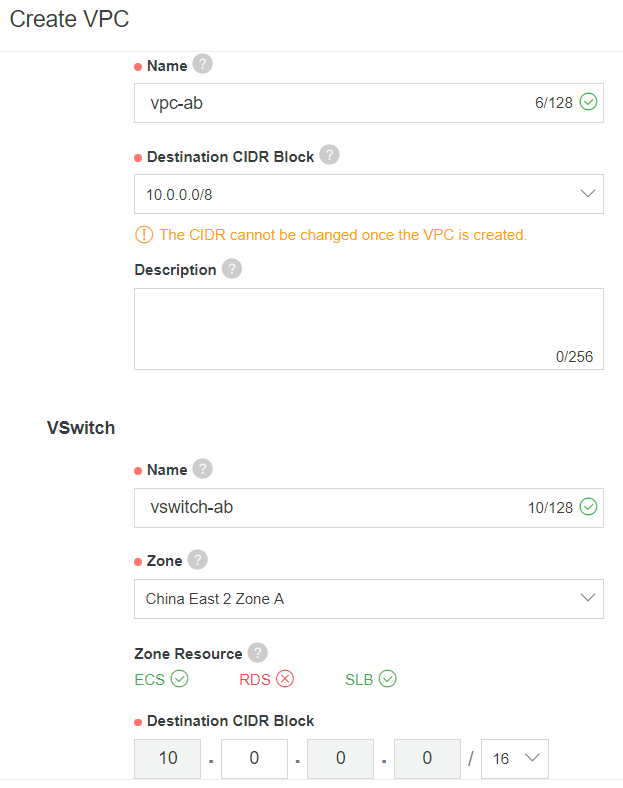
Task: Click the SLB available check icon
Action: (x=387, y=679)
